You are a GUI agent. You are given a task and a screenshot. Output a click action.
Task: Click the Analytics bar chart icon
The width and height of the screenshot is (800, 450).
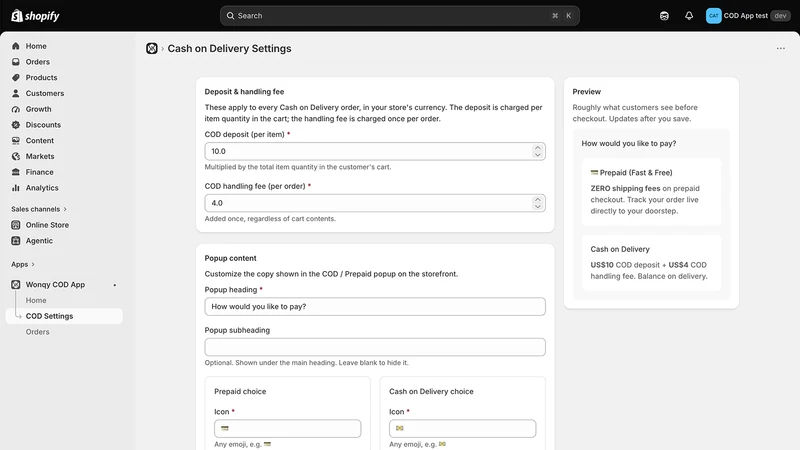pyautogui.click(x=16, y=188)
